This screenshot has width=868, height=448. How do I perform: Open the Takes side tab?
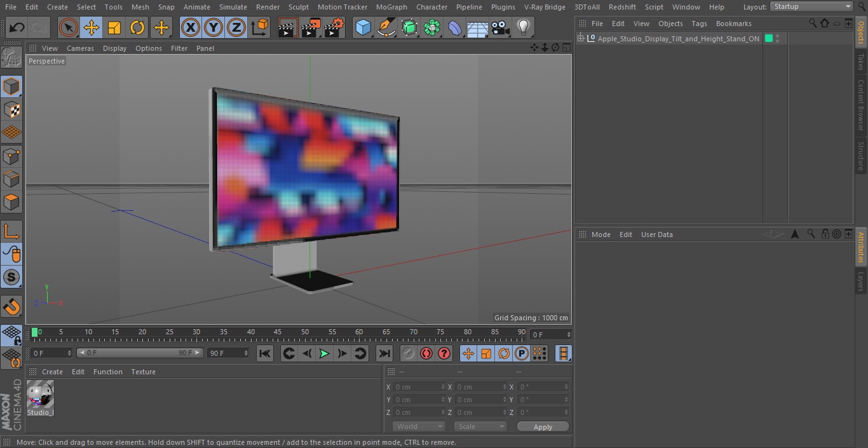tap(861, 62)
